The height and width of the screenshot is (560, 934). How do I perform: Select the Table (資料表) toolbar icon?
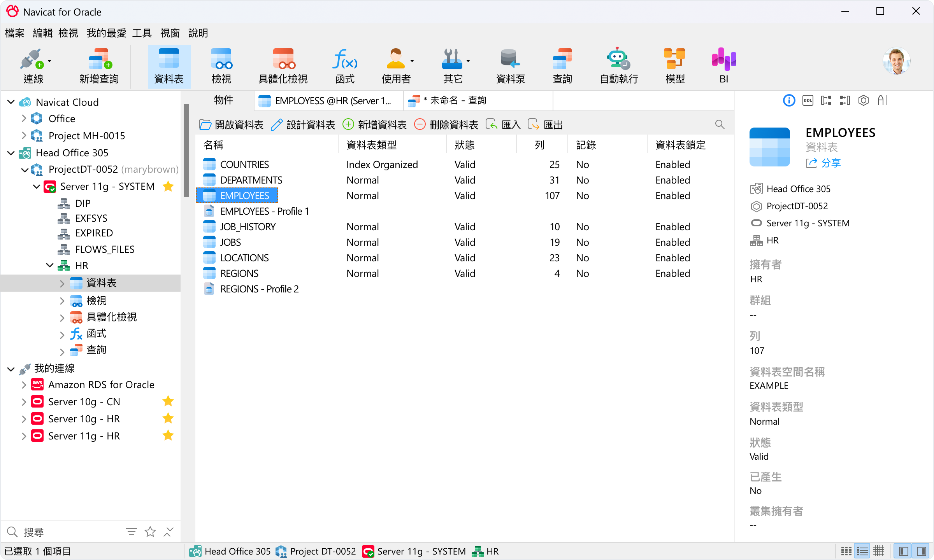pos(169,66)
